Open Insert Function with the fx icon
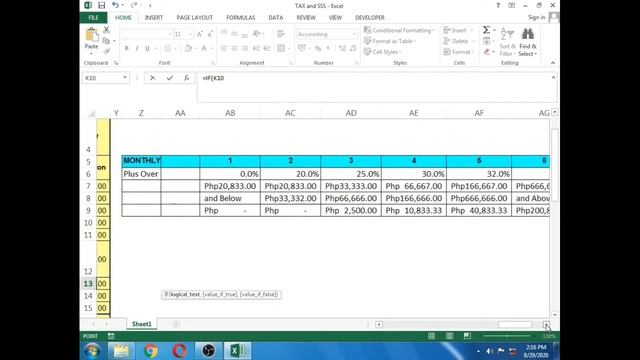The height and width of the screenshot is (360, 640). tap(187, 78)
